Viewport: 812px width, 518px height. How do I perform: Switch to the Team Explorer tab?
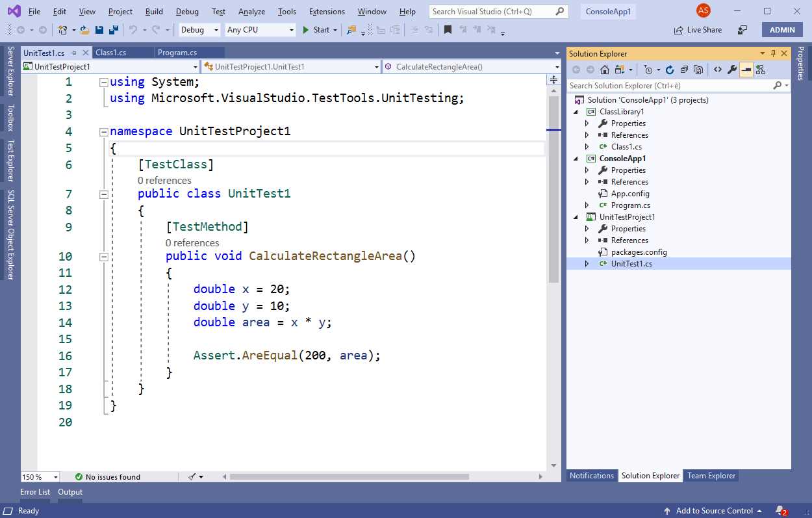[711, 476]
